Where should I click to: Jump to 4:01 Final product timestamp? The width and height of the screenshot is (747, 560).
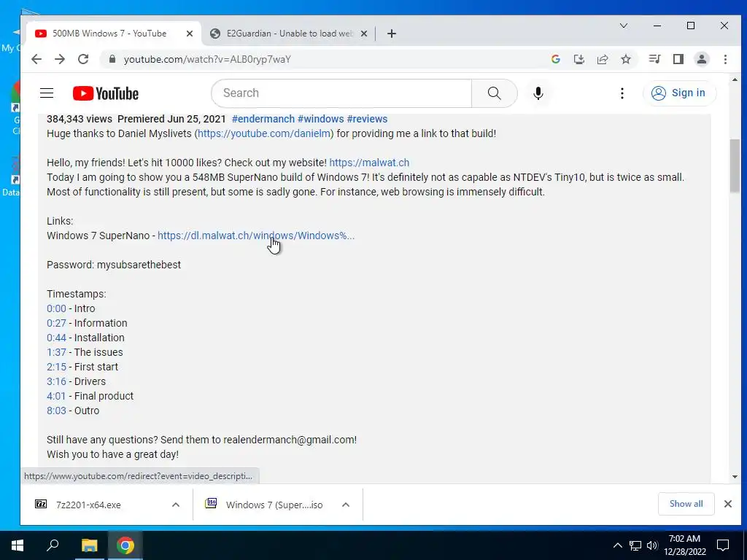tap(56, 396)
